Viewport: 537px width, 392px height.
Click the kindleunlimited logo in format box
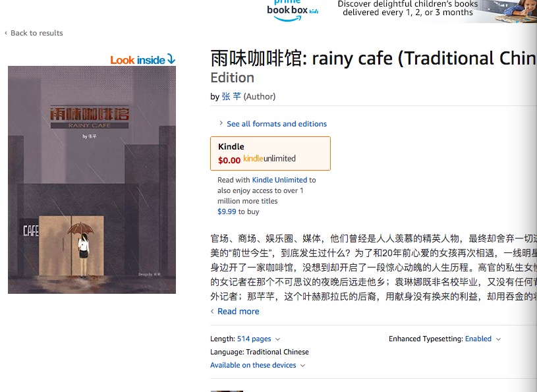click(x=269, y=159)
